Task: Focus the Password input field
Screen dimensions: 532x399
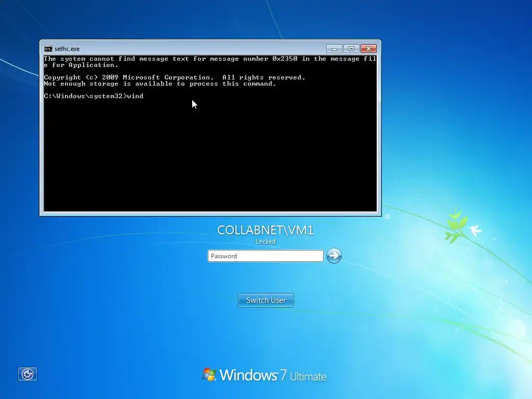Action: (x=265, y=256)
